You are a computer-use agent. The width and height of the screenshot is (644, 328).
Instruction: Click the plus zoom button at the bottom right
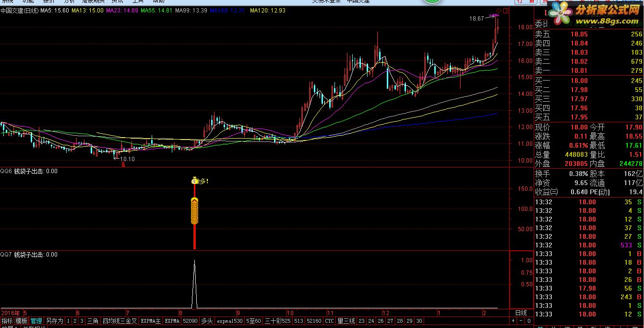pyautogui.click(x=513, y=321)
